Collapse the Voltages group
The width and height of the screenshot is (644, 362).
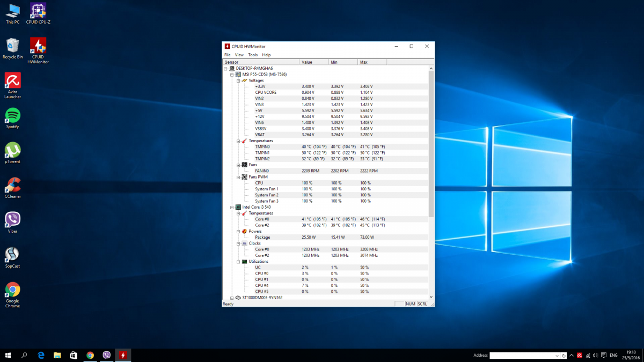(x=238, y=80)
